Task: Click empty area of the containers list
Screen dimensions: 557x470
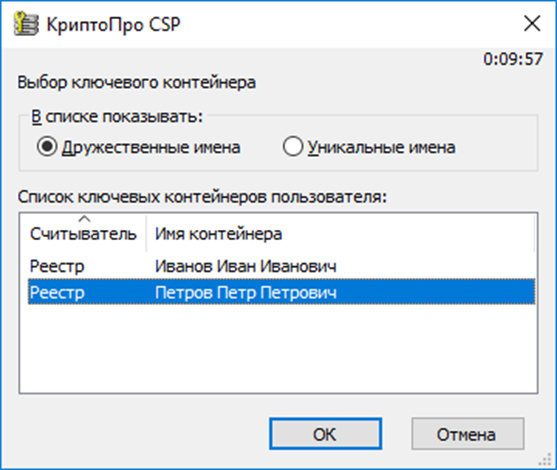Action: coord(278,348)
